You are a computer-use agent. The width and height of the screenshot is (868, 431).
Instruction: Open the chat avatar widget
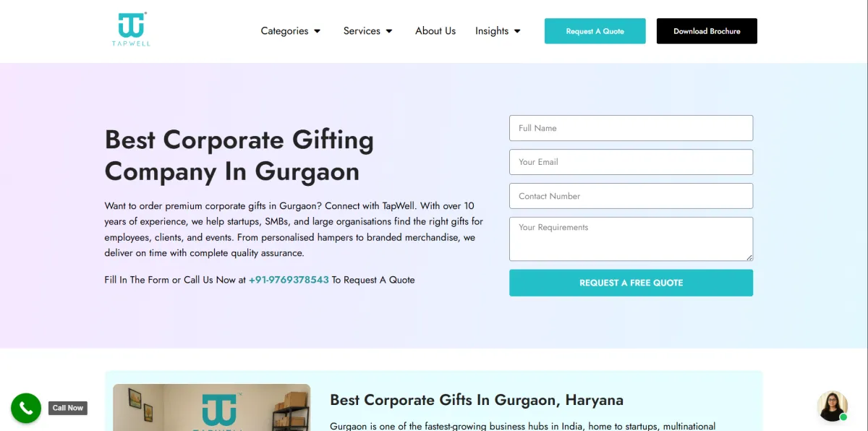[x=832, y=406]
